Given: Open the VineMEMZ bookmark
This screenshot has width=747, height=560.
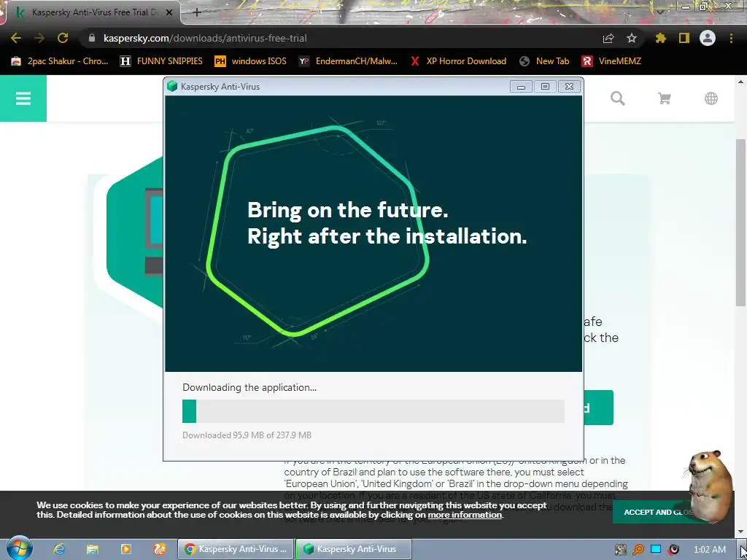Looking at the screenshot, I should (x=611, y=61).
